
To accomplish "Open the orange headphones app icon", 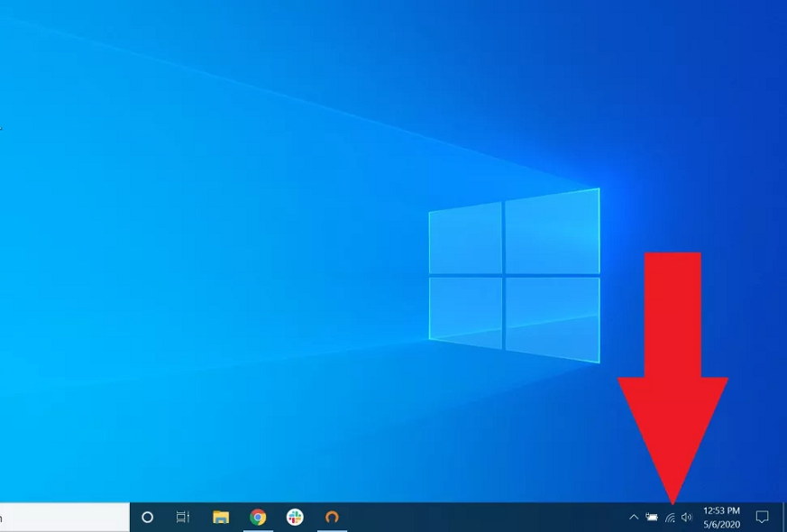I will [332, 517].
